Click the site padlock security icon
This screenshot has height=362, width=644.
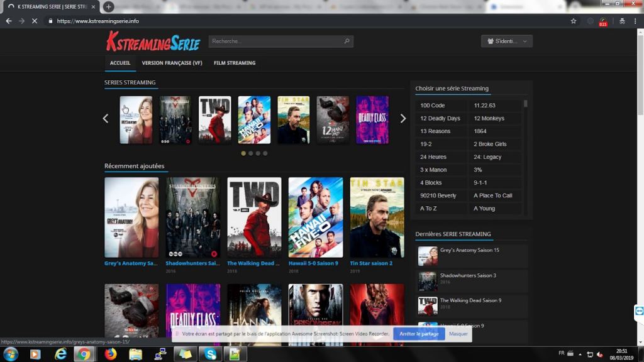coord(50,21)
